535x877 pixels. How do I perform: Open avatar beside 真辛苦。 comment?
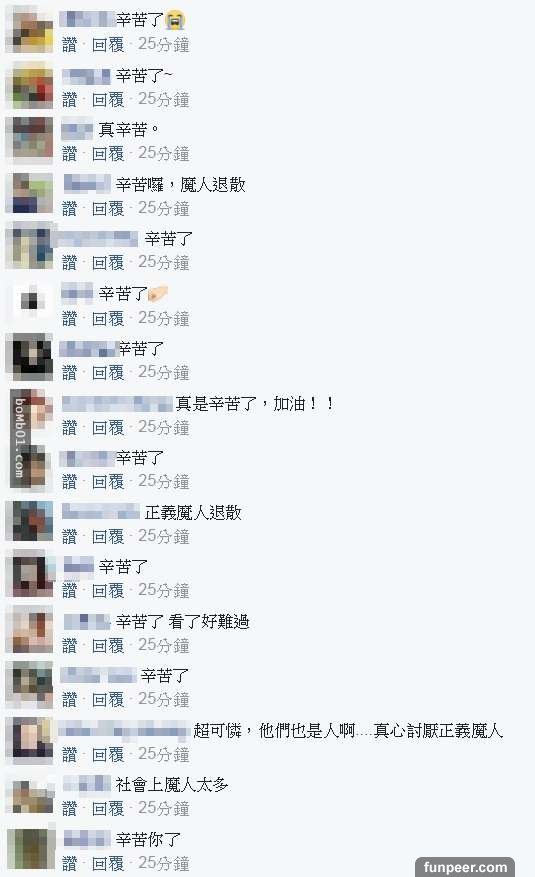click(x=29, y=140)
